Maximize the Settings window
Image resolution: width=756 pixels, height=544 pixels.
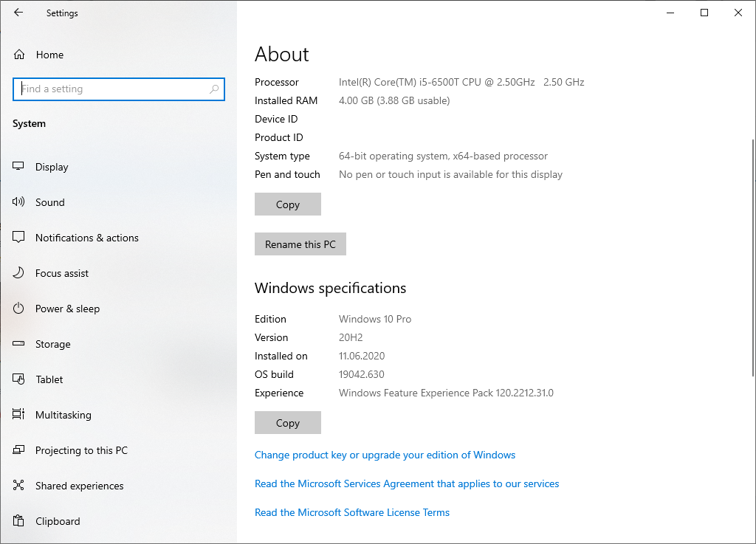(x=704, y=13)
